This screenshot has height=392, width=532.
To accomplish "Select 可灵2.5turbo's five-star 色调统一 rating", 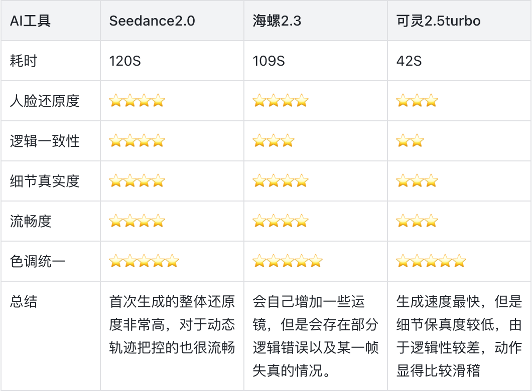I will point(431,261).
